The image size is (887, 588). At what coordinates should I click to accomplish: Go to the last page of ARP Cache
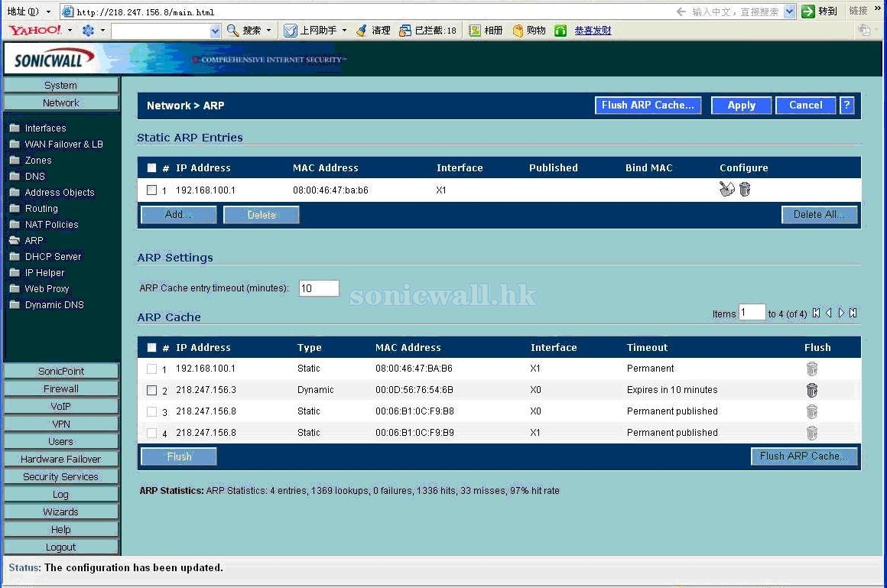tap(853, 313)
